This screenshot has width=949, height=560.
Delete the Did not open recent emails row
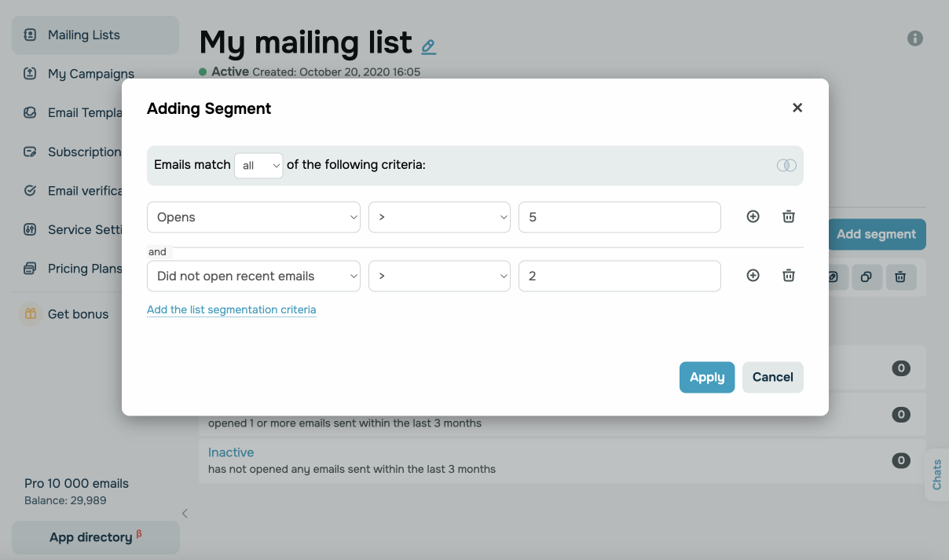789,276
